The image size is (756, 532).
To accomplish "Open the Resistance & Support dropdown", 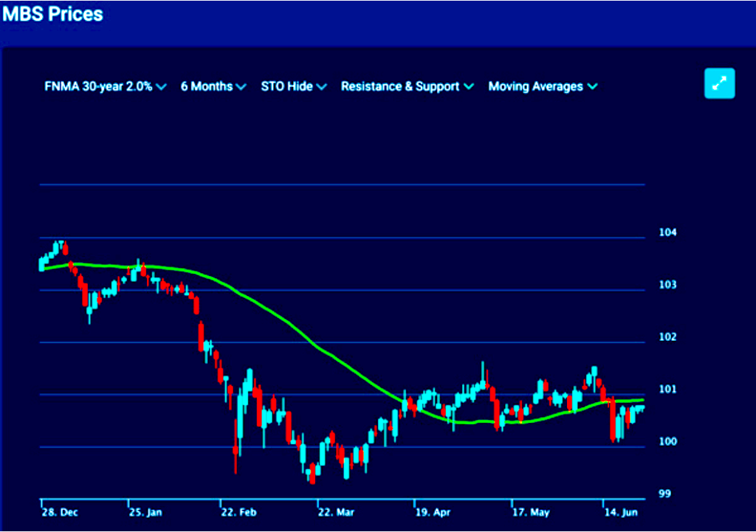I will tap(406, 86).
